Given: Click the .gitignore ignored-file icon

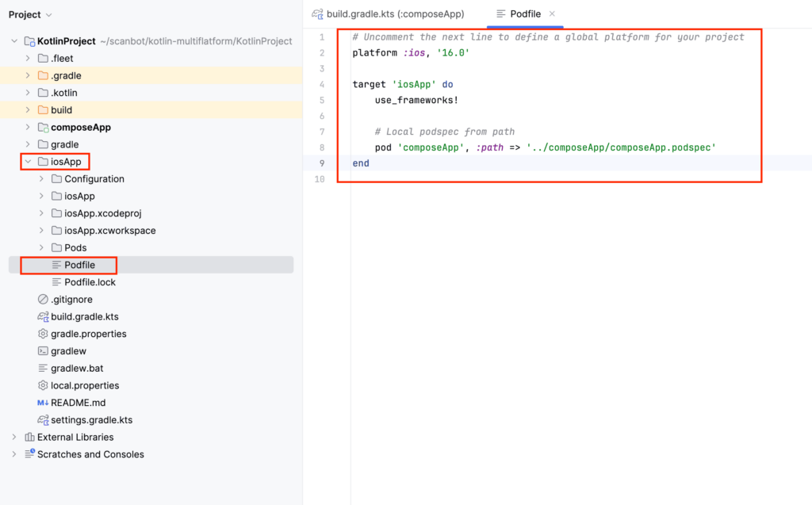Looking at the screenshot, I should pyautogui.click(x=42, y=299).
